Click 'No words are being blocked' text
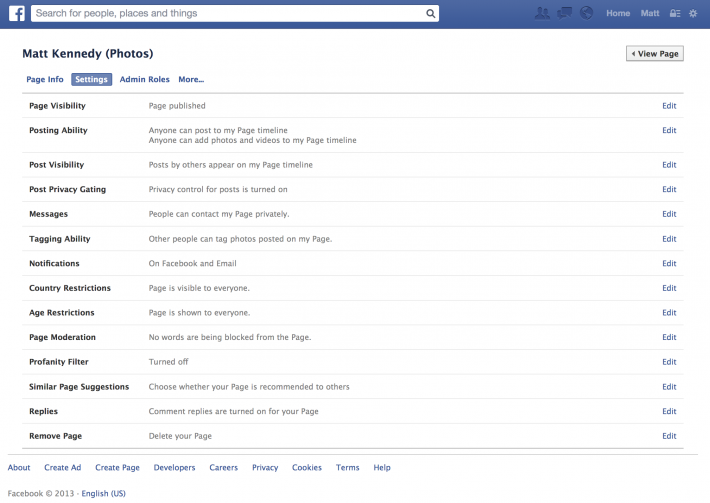Viewport: 710px width, 503px height. tap(230, 337)
